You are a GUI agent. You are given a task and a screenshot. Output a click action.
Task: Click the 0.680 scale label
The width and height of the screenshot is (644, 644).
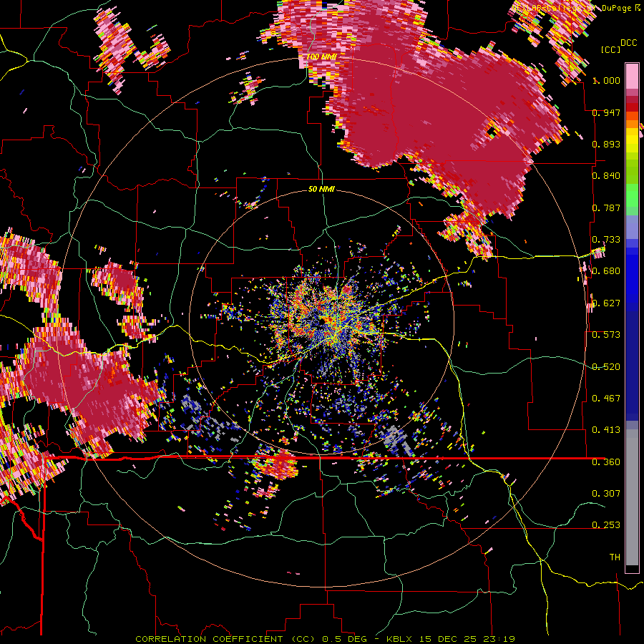[x=606, y=271]
